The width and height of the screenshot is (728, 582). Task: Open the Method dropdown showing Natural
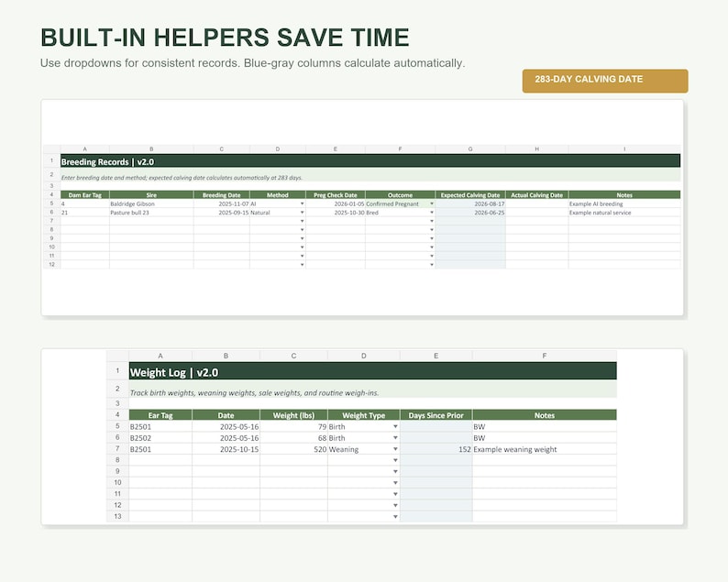tap(302, 213)
